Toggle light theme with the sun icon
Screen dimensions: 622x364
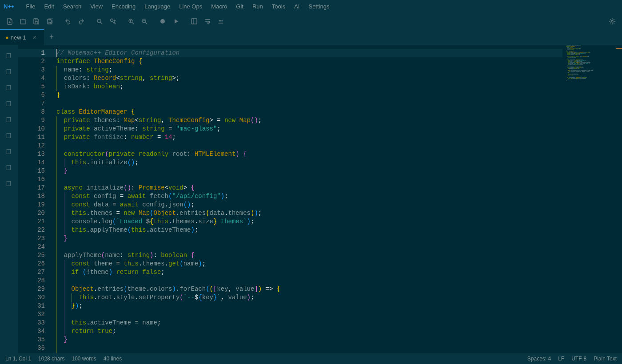click(x=612, y=21)
